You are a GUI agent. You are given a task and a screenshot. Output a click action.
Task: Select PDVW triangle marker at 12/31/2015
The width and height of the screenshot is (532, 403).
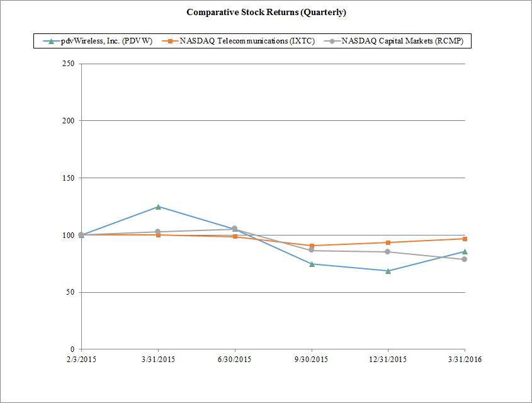[388, 271]
